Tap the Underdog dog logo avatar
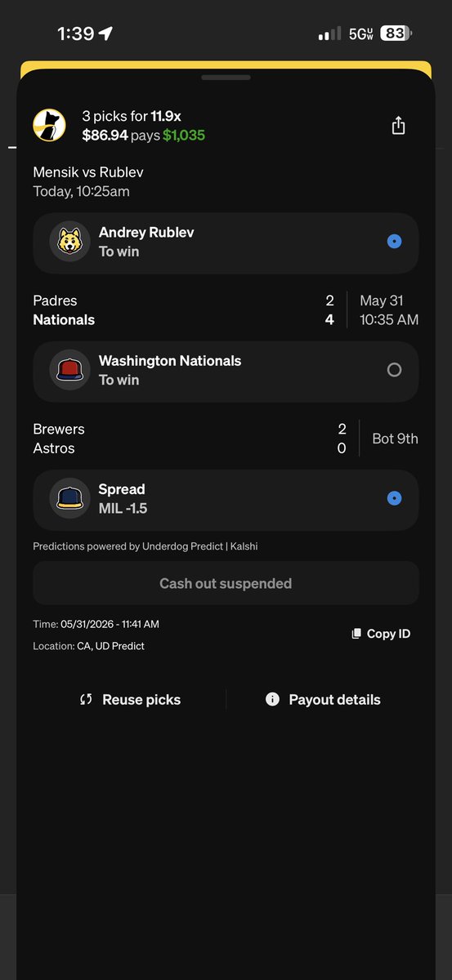The width and height of the screenshot is (452, 980). tap(49, 125)
